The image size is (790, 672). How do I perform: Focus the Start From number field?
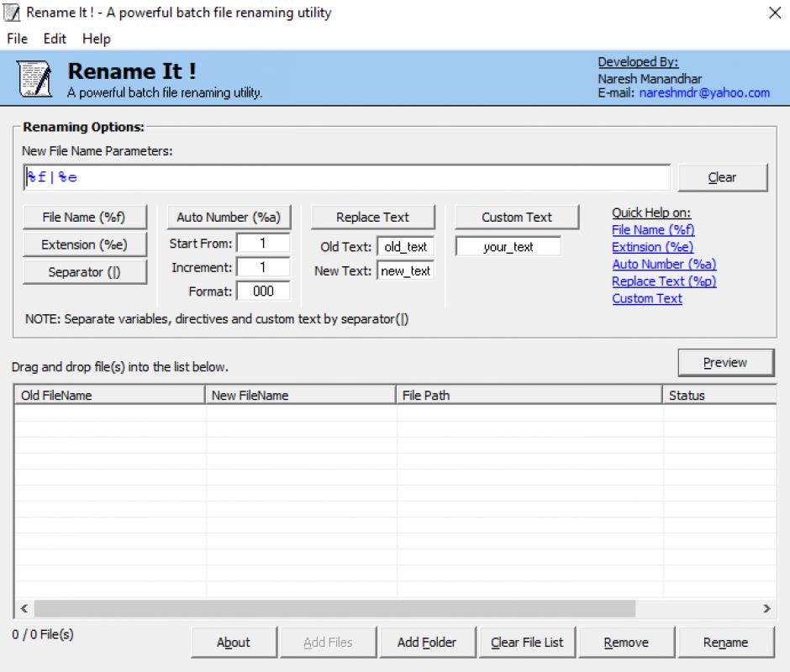point(263,244)
